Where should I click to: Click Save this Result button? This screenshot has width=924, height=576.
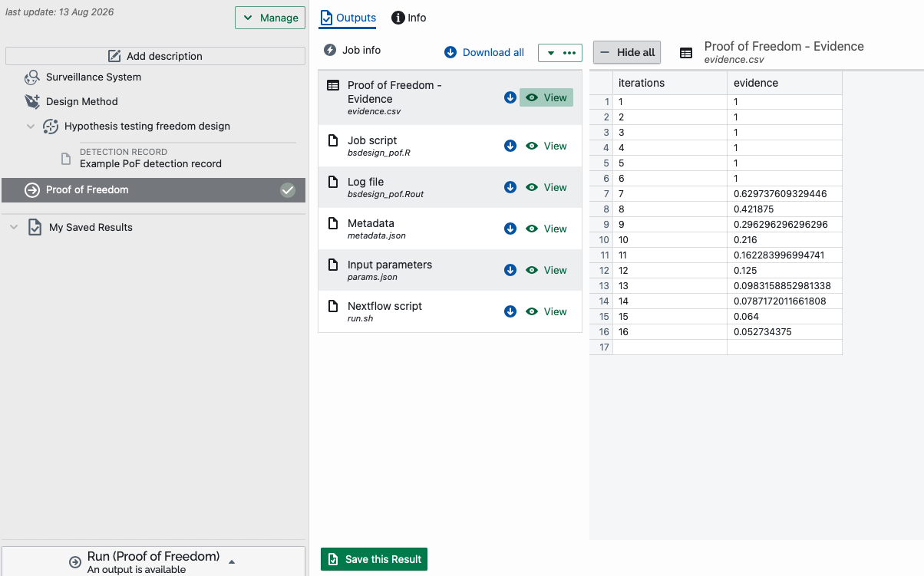click(x=374, y=559)
